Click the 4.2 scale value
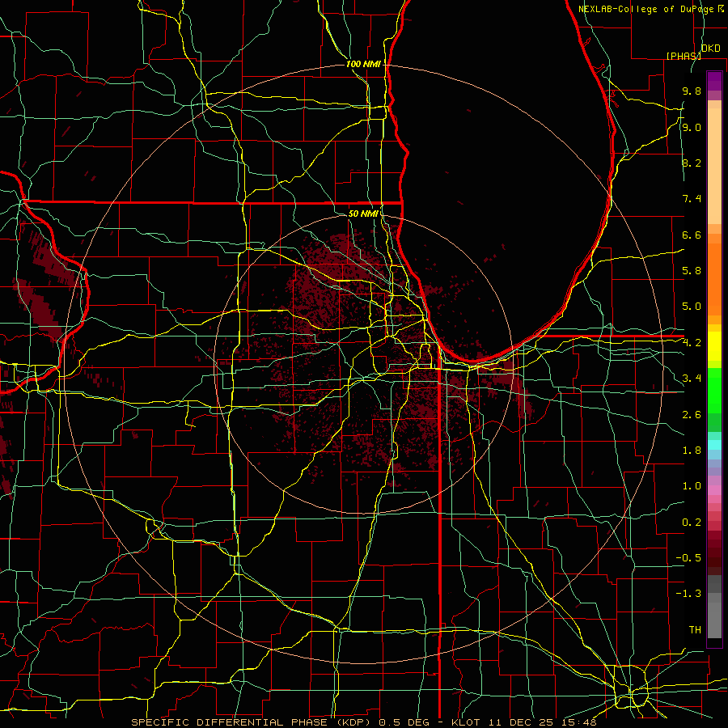This screenshot has width=728, height=728. (692, 343)
